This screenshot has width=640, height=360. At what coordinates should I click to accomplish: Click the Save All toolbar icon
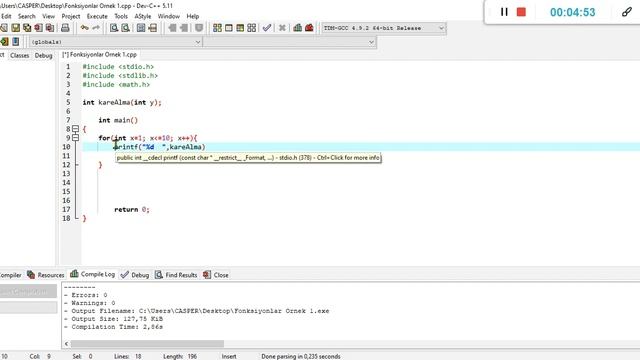27,28
